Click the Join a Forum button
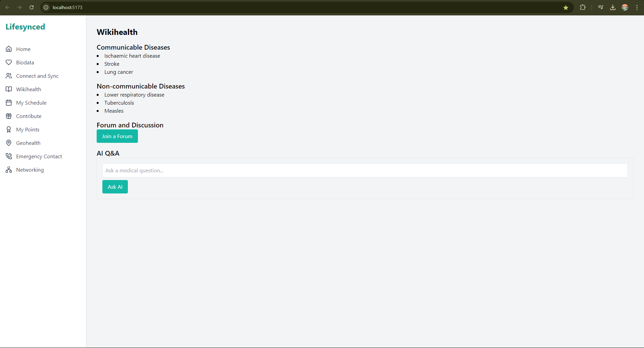The height and width of the screenshot is (348, 644). (x=117, y=136)
